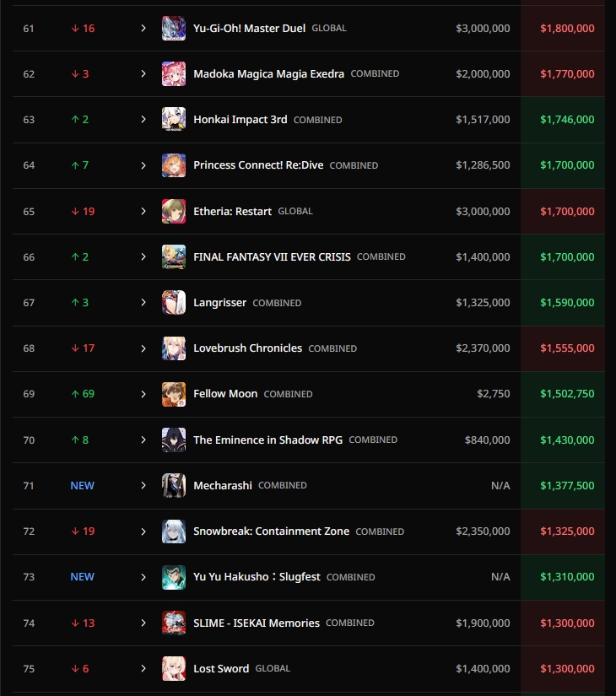Click the NEW badge on rank 73

click(x=82, y=577)
